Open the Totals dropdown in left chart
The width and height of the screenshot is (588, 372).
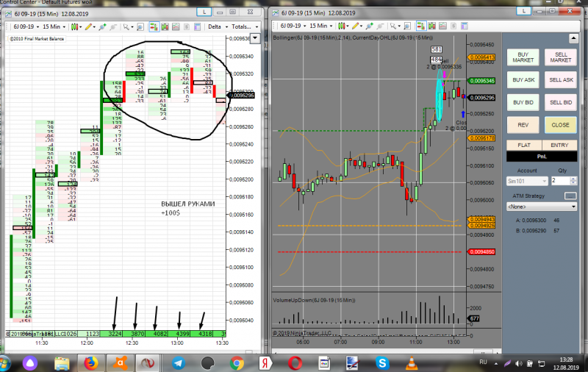(x=245, y=26)
